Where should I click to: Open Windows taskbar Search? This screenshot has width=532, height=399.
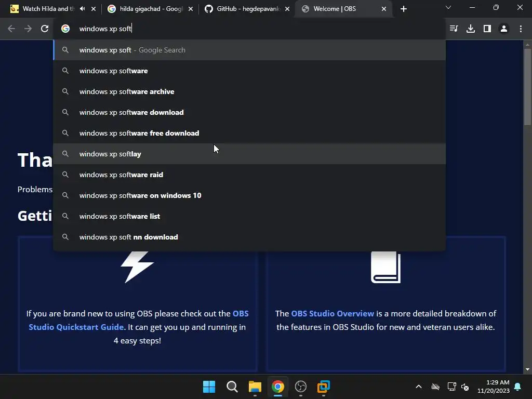click(232, 387)
